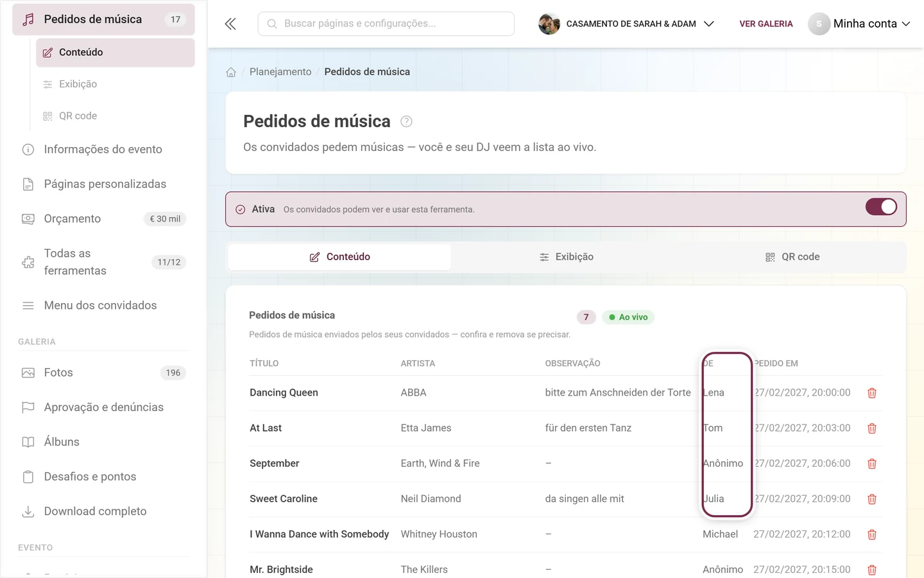Click the VER GALERIA link
This screenshot has width=924, height=578.
(766, 24)
